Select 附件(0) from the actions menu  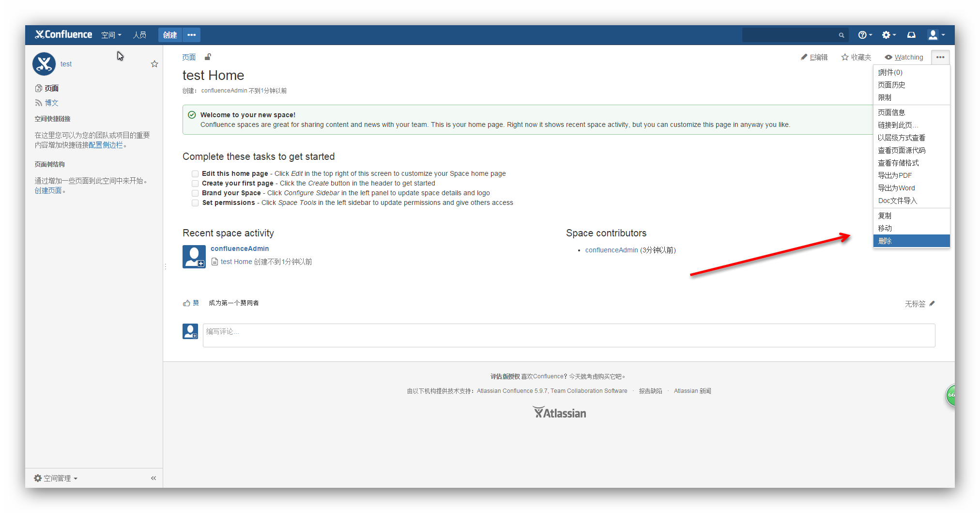tap(911, 72)
